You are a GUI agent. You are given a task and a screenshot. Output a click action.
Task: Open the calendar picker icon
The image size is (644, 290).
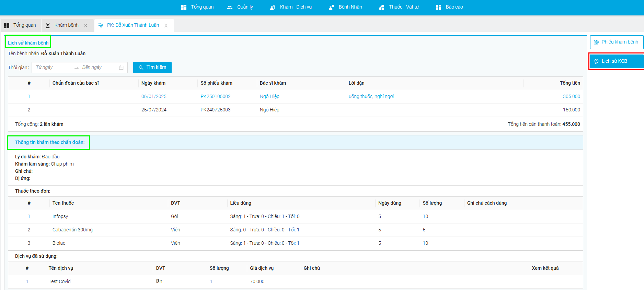tap(121, 68)
